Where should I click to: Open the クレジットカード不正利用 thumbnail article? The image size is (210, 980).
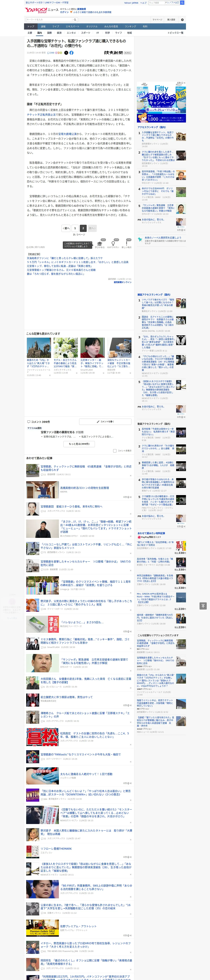(119, 347)
